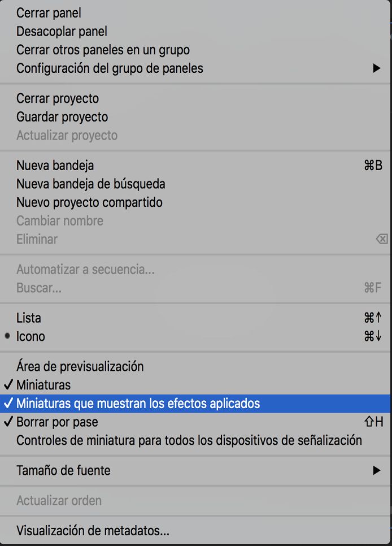Click Cerrar otros paneles en un grupo
Image resolution: width=392 pixels, height=546 pixels.
click(103, 50)
